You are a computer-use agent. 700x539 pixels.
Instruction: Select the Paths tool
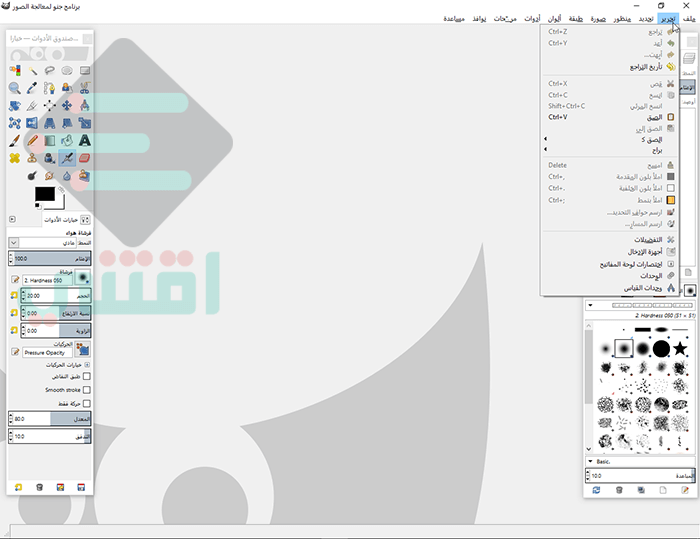coord(50,88)
